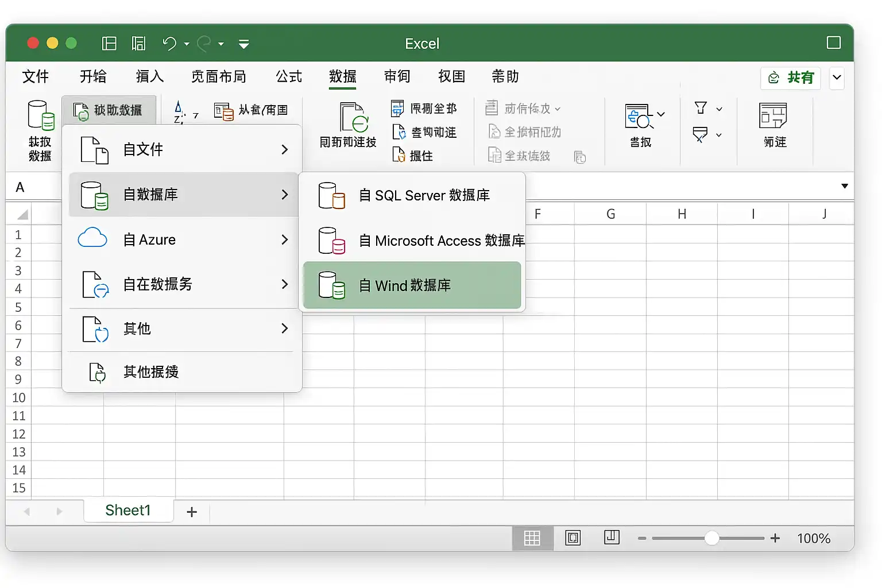This screenshot has width=882, height=588.
Task: Open the undo history dropdown arrow
Action: click(187, 44)
